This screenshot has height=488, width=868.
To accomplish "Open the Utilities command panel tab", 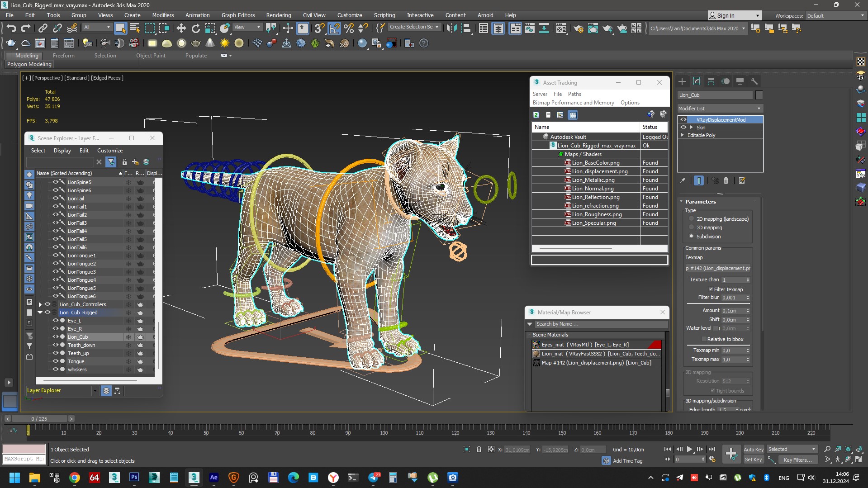I will point(754,81).
